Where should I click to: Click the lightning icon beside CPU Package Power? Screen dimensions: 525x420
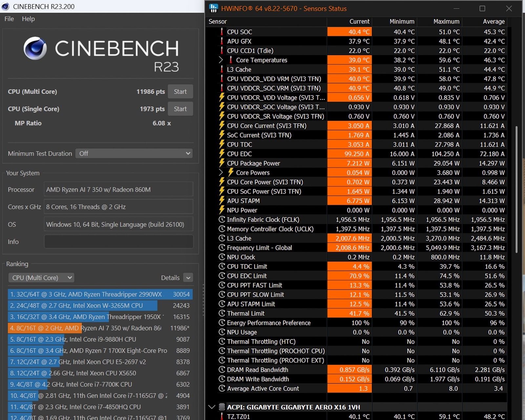[222, 163]
